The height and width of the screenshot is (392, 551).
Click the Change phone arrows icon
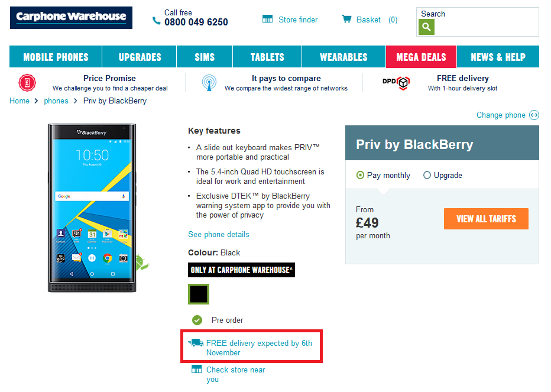pyautogui.click(x=534, y=115)
